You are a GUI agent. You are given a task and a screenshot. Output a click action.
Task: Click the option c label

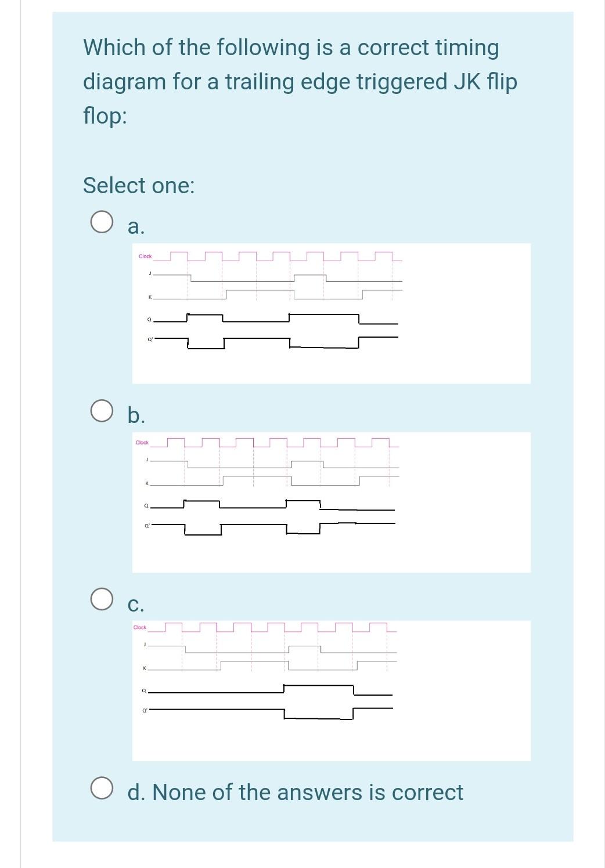click(x=135, y=605)
